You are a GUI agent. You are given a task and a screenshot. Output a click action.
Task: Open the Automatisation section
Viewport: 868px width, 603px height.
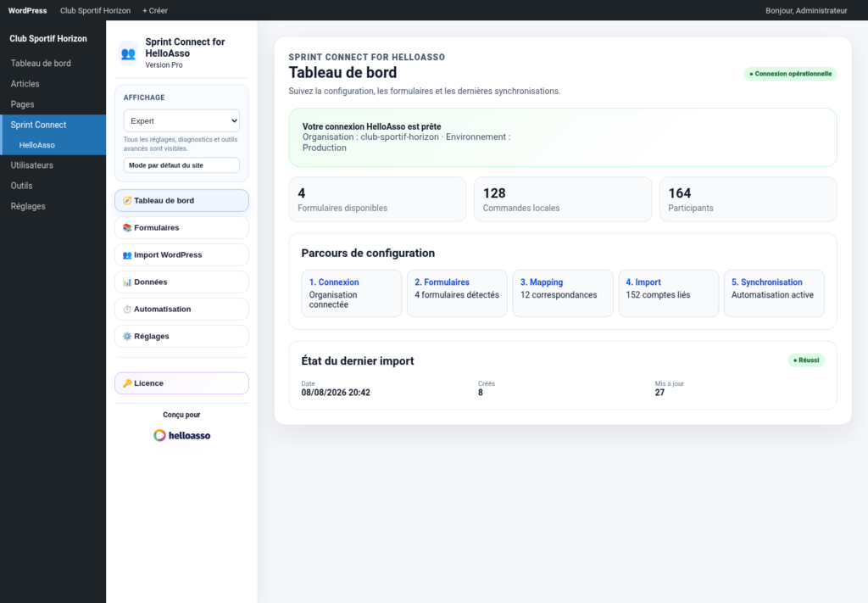181,309
